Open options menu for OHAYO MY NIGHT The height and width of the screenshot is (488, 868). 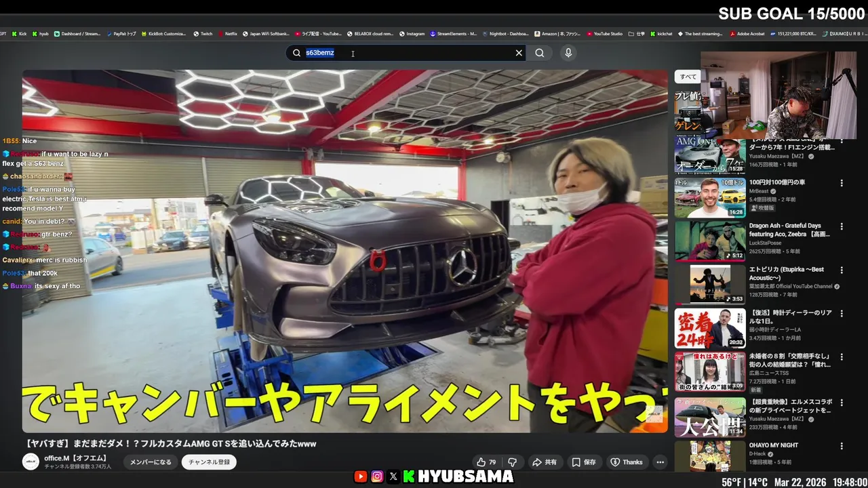[842, 446]
